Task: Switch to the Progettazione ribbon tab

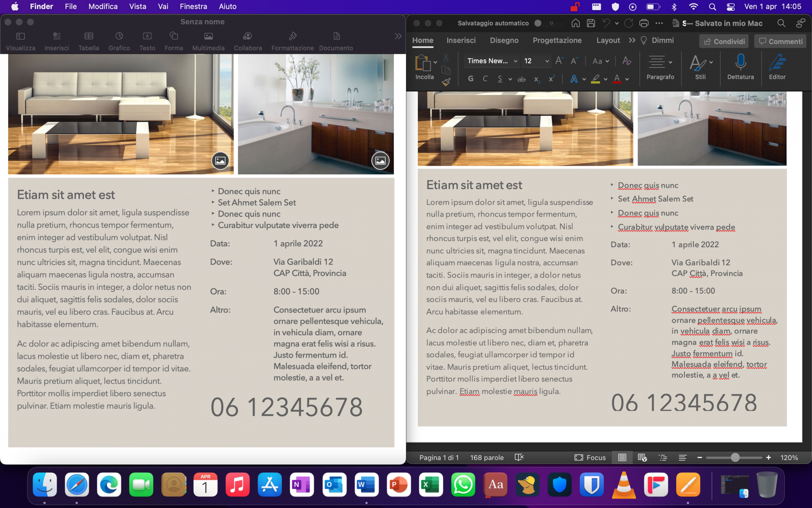Action: 557,40
